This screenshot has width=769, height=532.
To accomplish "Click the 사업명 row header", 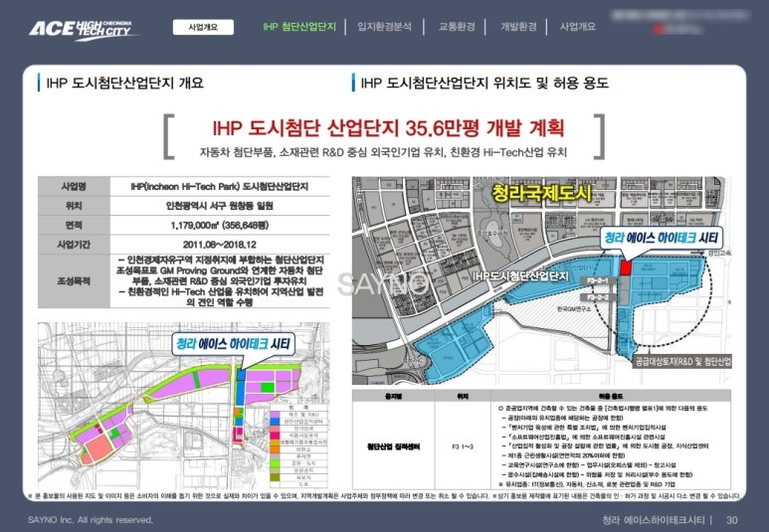I will (74, 186).
